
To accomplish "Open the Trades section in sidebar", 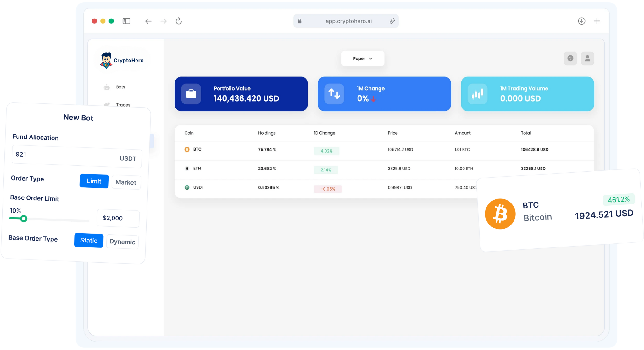I will point(123,105).
